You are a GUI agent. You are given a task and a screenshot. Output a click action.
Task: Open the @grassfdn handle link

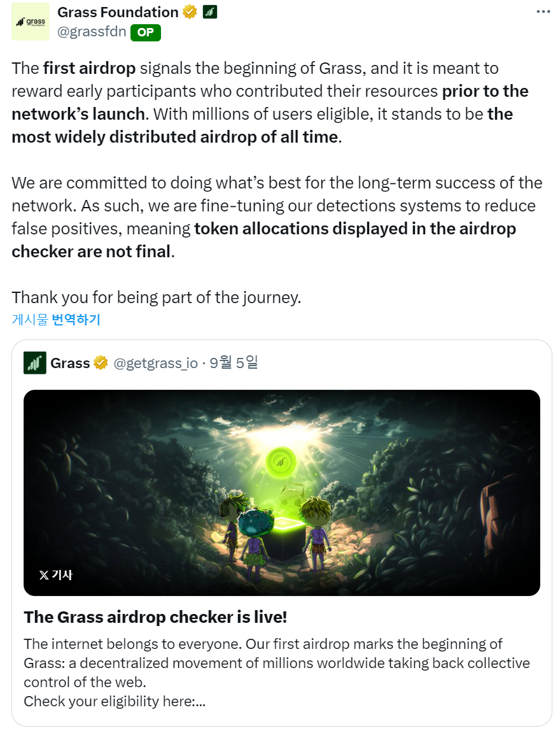point(92,32)
